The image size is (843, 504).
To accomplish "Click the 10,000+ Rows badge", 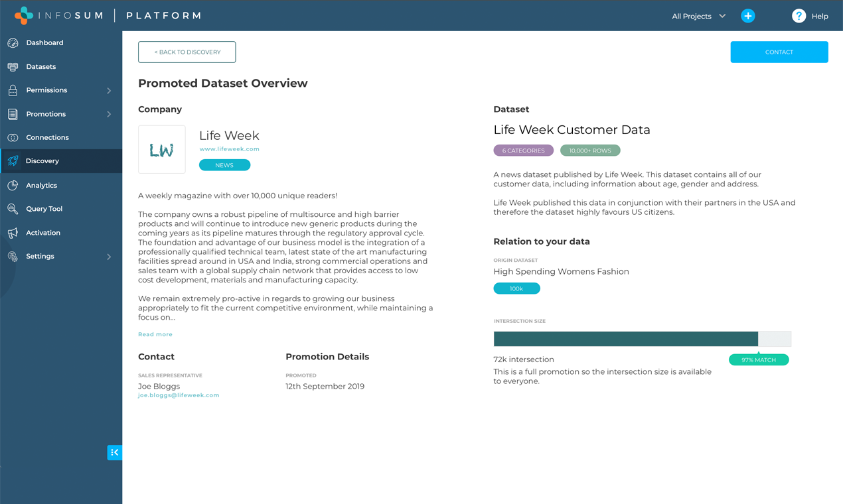I will pyautogui.click(x=590, y=151).
